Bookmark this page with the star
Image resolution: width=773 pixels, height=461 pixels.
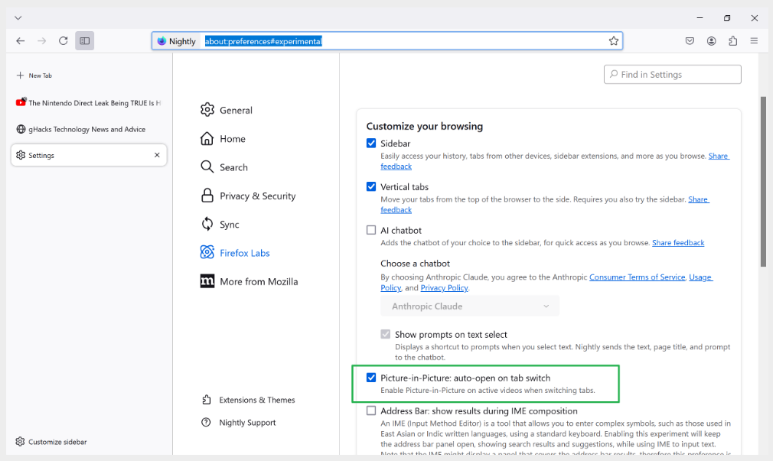pyautogui.click(x=613, y=41)
